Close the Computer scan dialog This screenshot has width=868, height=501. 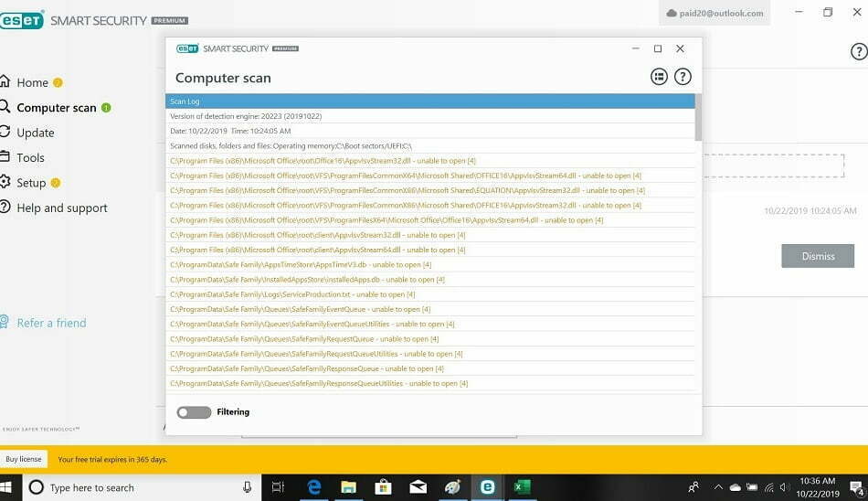680,48
